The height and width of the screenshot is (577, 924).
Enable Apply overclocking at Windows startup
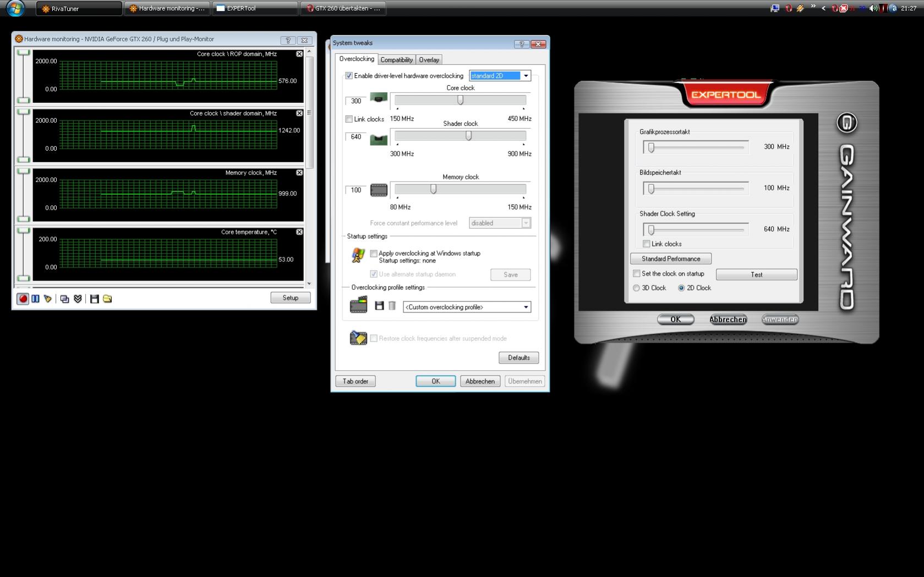(374, 254)
